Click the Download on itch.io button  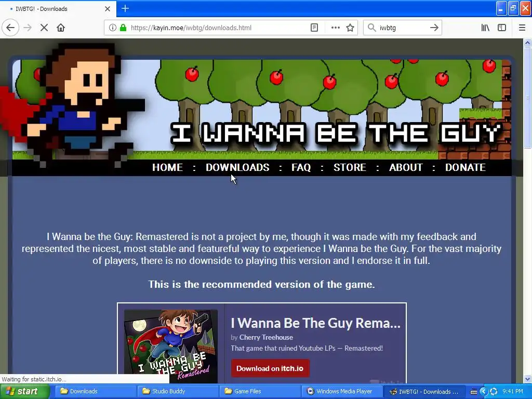[x=270, y=368]
